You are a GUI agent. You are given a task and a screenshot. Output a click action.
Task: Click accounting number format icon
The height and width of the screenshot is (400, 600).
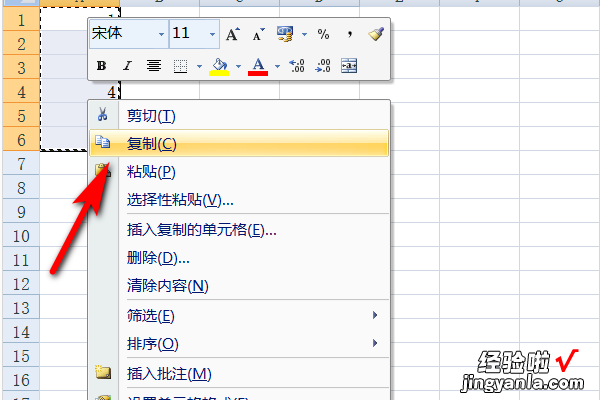pos(285,34)
